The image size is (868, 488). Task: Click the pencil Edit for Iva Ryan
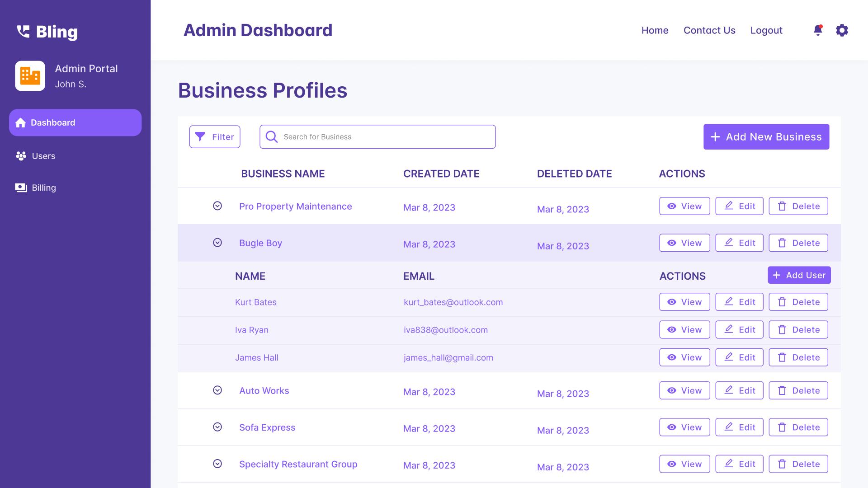click(739, 330)
